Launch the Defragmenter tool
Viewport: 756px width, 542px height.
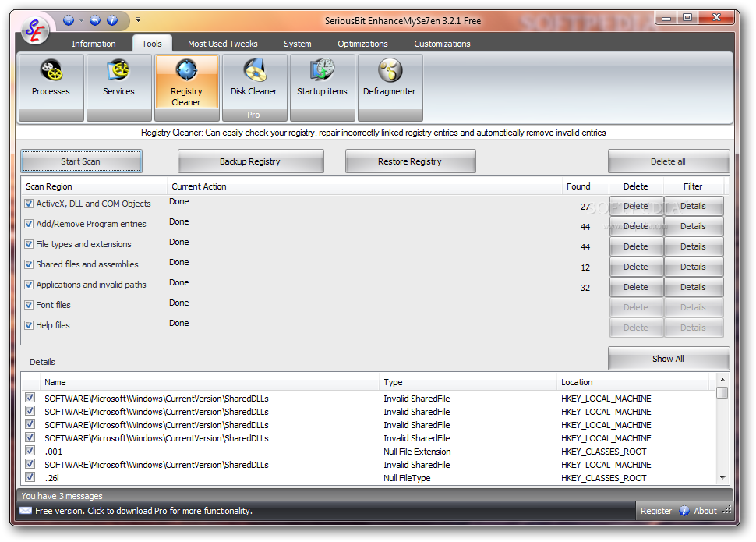coord(390,87)
